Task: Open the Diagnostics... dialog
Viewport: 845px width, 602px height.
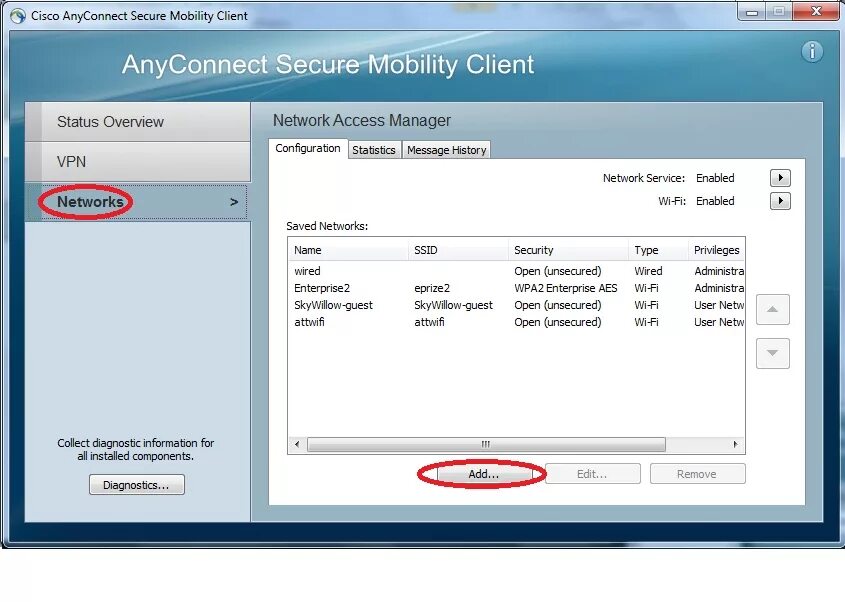Action: coord(137,485)
